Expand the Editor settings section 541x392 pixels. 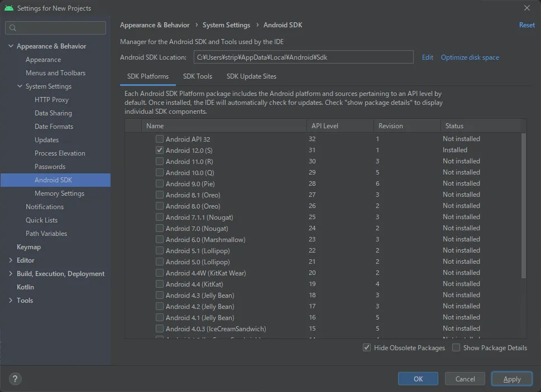(x=11, y=260)
